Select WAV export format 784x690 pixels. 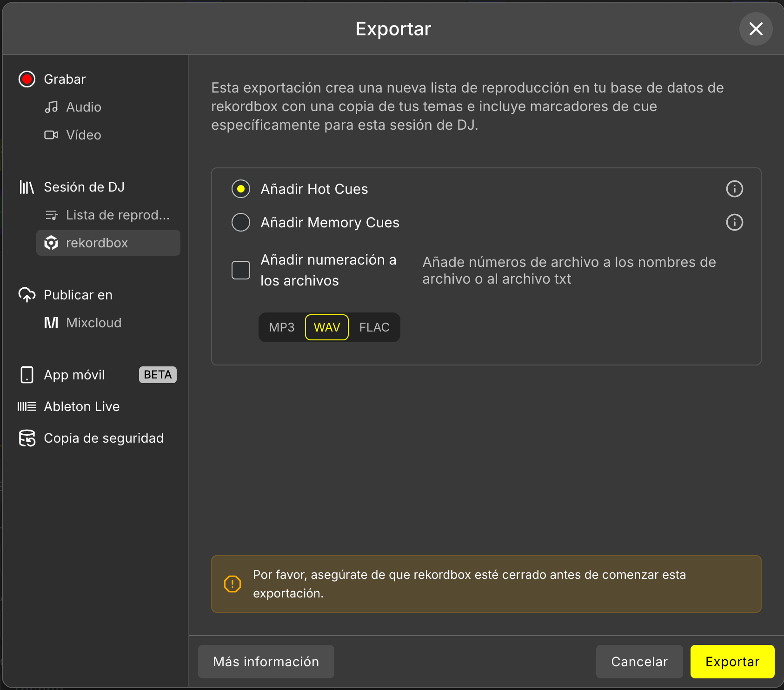(x=327, y=327)
